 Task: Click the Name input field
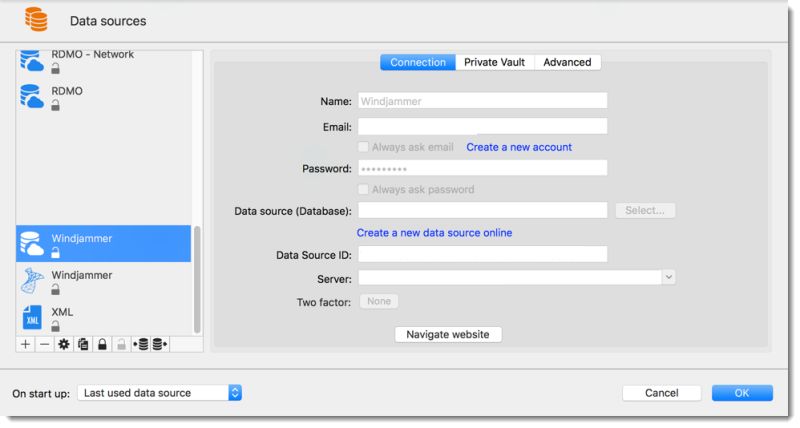point(483,100)
